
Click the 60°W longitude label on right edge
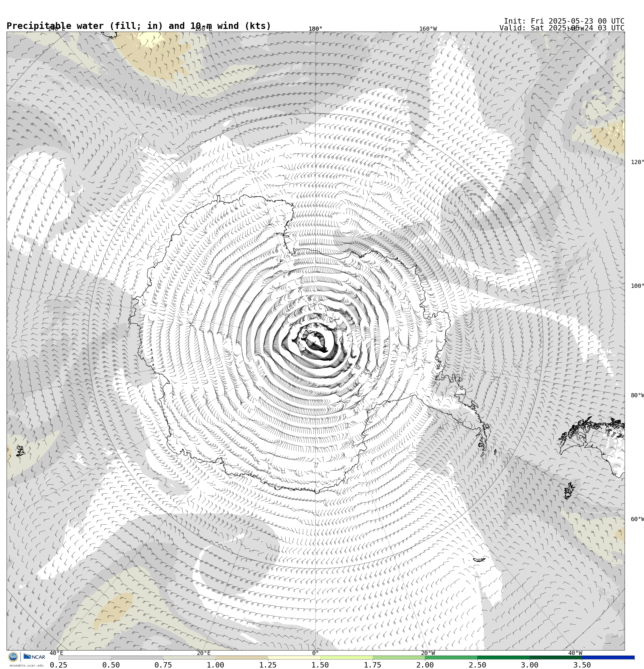637,520
